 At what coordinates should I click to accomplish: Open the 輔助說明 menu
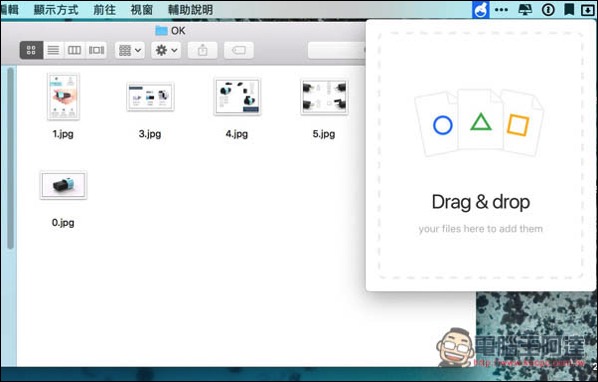tap(190, 10)
